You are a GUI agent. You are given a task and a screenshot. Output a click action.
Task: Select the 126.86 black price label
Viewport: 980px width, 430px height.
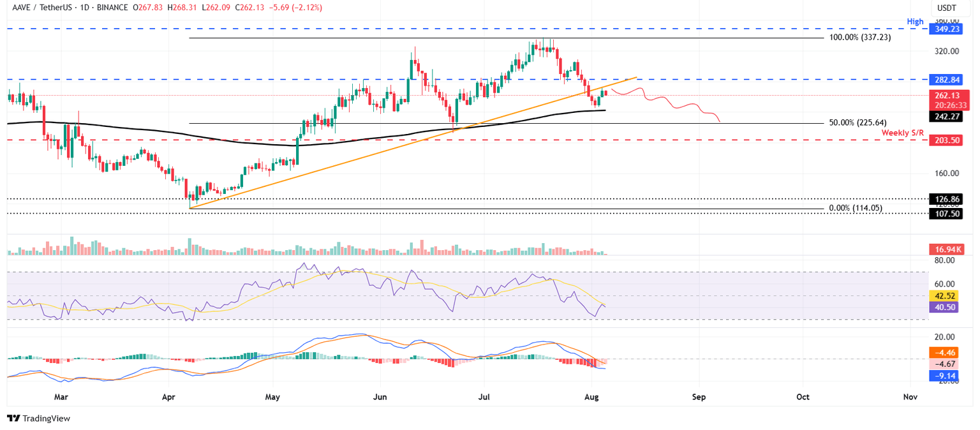click(x=946, y=199)
